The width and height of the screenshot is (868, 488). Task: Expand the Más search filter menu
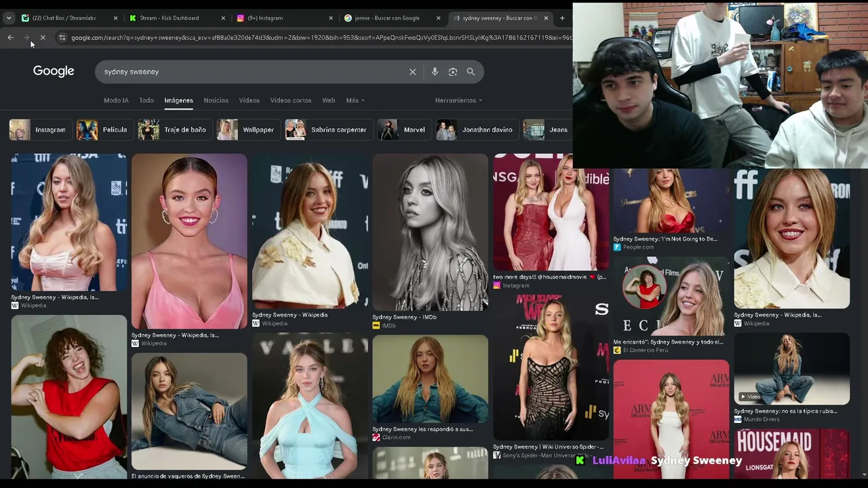click(355, 100)
